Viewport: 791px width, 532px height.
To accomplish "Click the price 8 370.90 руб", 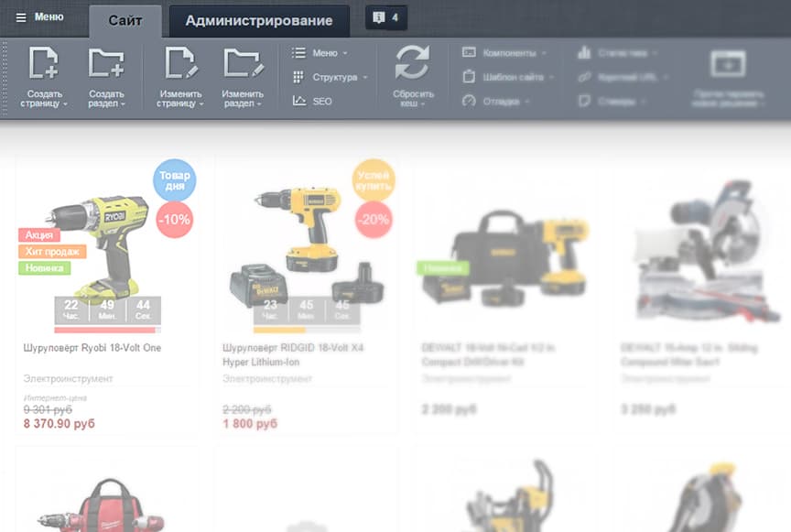I will (x=59, y=423).
